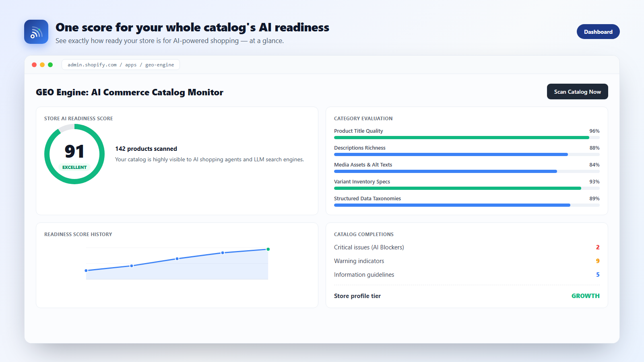Click the Store AI Readiness Score heading

point(78,119)
